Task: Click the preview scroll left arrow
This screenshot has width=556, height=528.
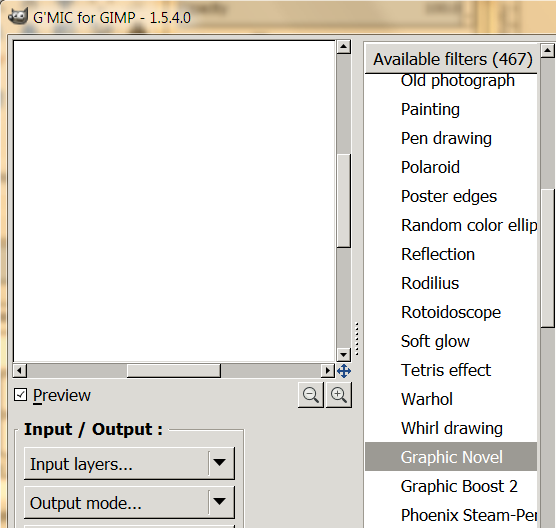Action: pos(20,371)
